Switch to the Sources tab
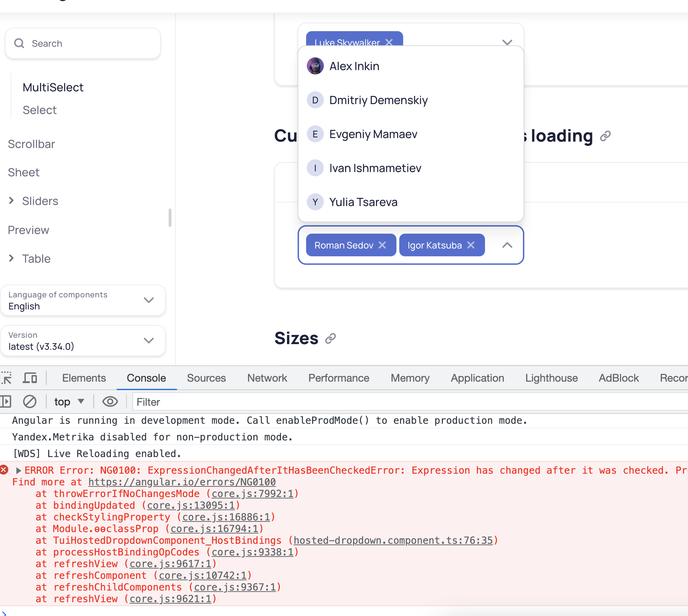688x616 pixels. point(206,378)
